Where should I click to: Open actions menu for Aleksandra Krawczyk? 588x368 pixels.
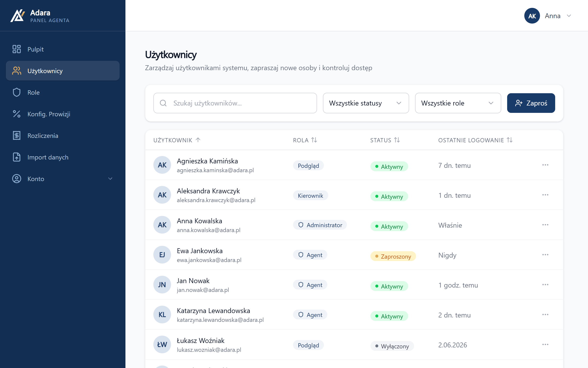[545, 195]
